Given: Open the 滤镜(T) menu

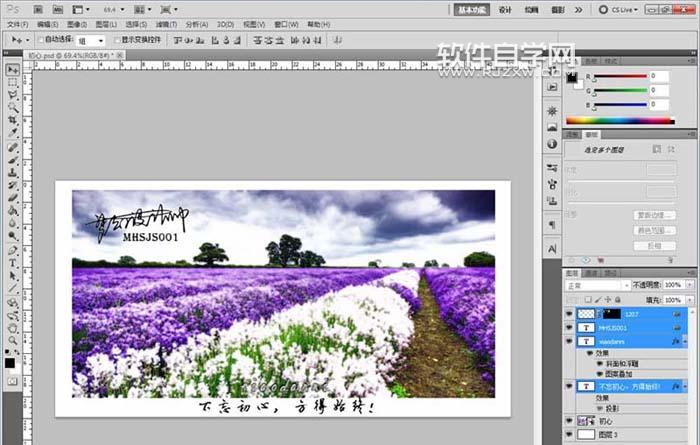Looking at the screenshot, I should click(x=166, y=24).
